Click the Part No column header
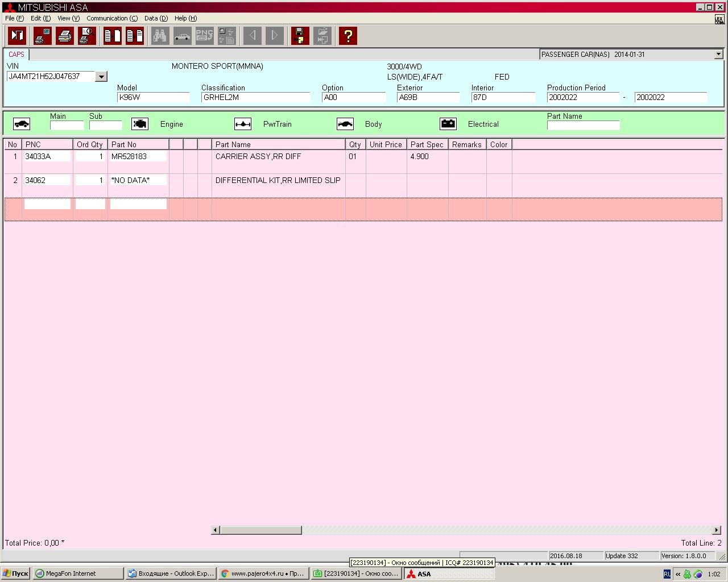The width and height of the screenshot is (728, 582). tap(138, 144)
